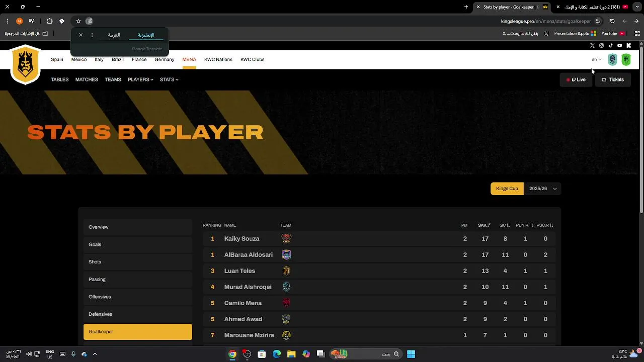Click the green shield league badge
The height and width of the screenshot is (362, 644).
626,59
